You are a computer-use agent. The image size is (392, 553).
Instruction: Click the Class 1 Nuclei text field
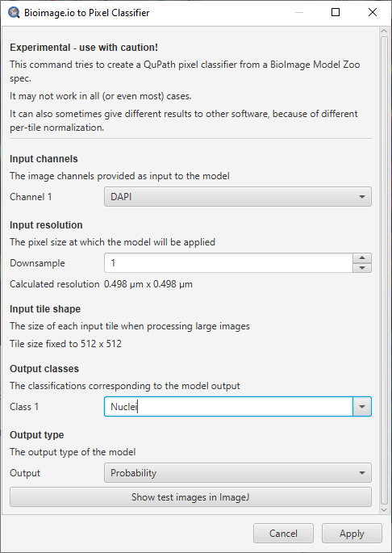[x=228, y=407]
